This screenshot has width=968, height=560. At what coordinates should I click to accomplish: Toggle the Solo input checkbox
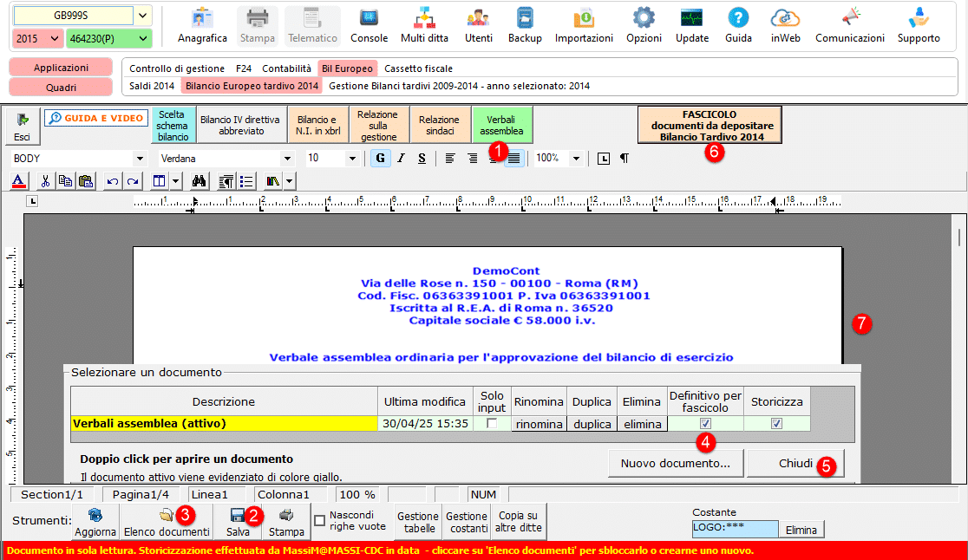(x=492, y=424)
